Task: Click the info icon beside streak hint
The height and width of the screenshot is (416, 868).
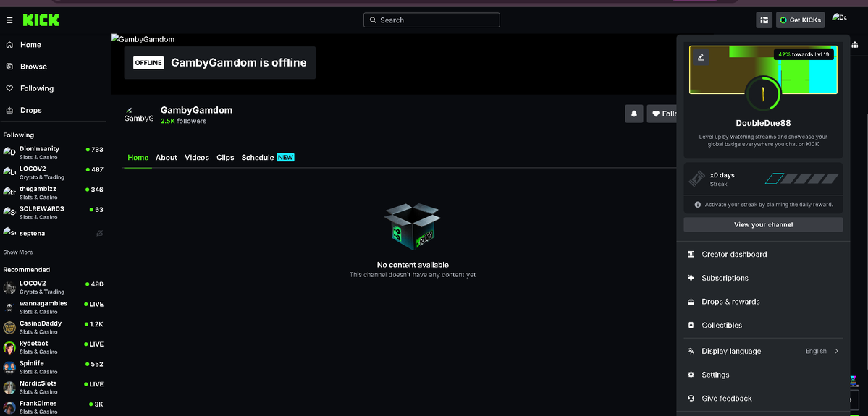Action: point(698,205)
